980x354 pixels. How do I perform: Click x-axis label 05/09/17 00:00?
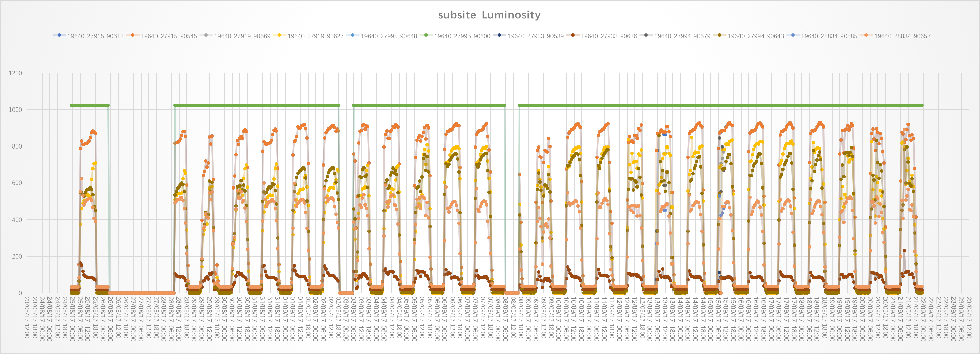click(407, 319)
